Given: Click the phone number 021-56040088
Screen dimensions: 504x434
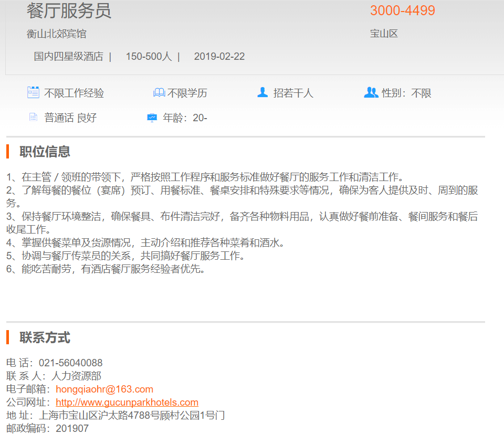Looking at the screenshot, I should click(70, 363).
